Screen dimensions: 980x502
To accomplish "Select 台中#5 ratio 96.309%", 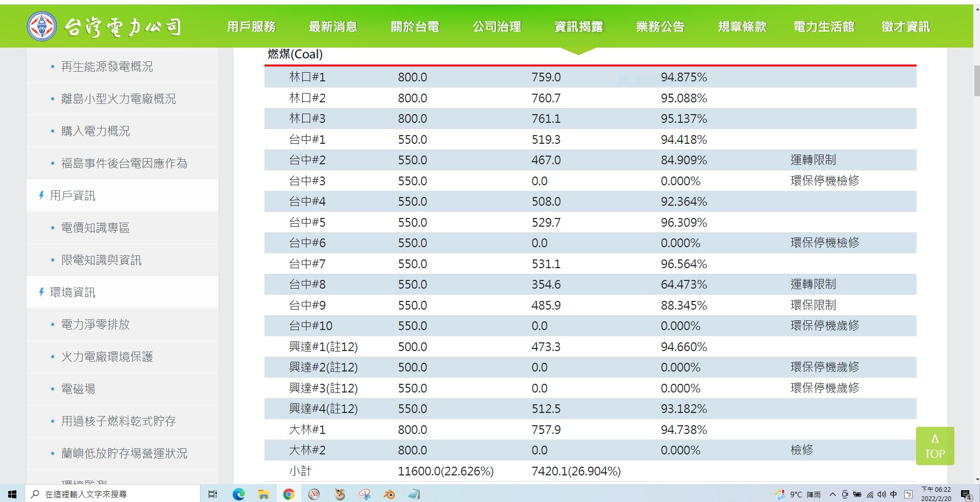I will coord(684,222).
